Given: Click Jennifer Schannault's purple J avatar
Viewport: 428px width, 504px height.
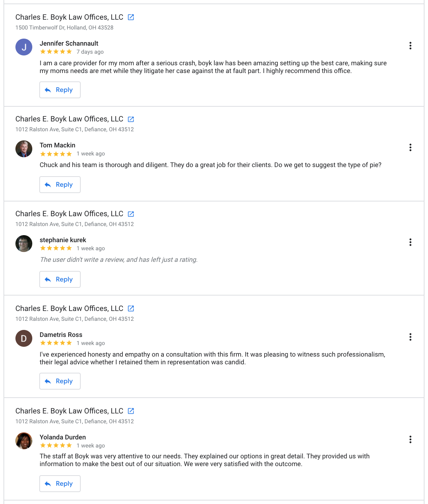Looking at the screenshot, I should pyautogui.click(x=24, y=47).
